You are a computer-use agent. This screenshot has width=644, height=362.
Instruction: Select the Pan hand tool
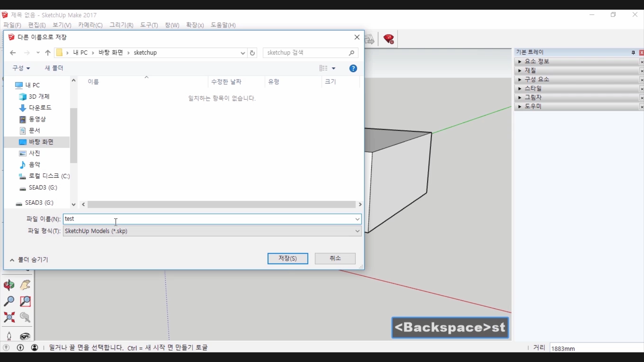click(25, 285)
